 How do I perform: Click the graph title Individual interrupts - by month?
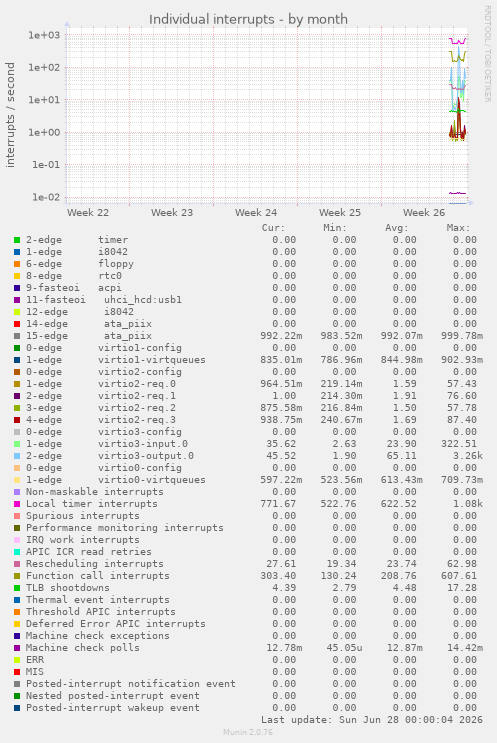click(248, 19)
